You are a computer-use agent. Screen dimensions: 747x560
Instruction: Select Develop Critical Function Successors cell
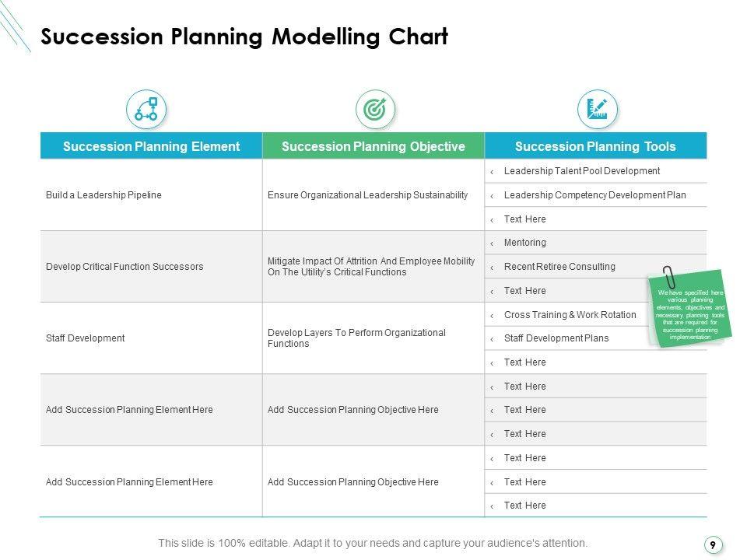point(124,267)
